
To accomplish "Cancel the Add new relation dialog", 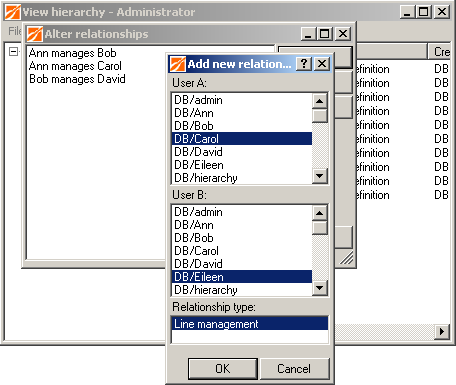I will tap(294, 369).
